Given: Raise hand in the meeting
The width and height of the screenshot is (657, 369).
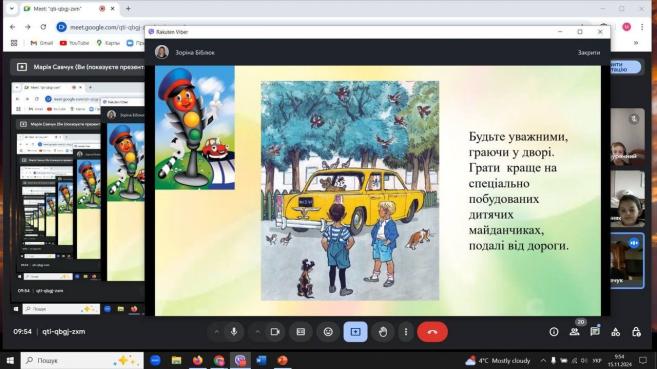Looking at the screenshot, I should [383, 332].
